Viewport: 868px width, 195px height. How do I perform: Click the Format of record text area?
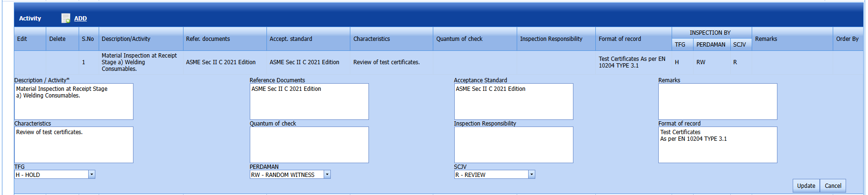point(717,145)
